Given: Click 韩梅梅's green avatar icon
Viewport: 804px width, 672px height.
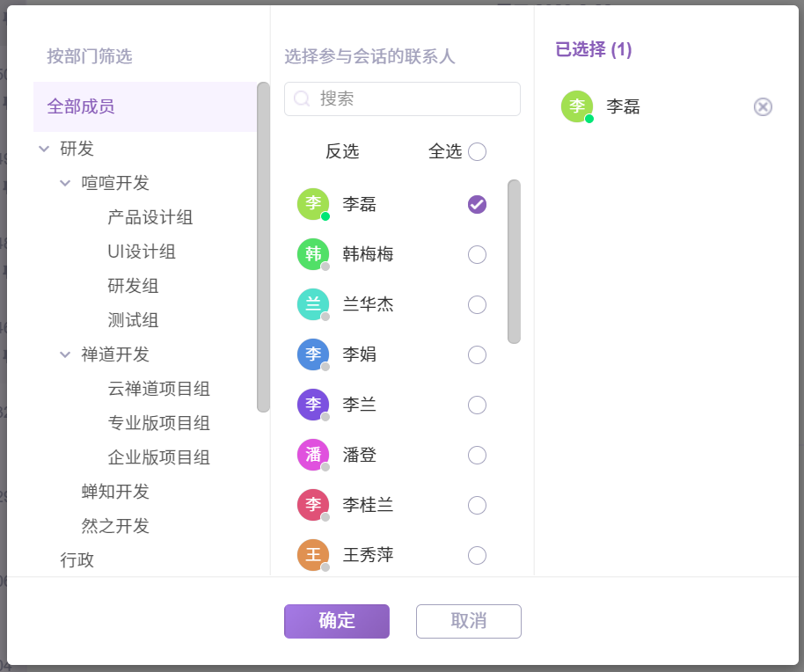Looking at the screenshot, I should point(313,254).
